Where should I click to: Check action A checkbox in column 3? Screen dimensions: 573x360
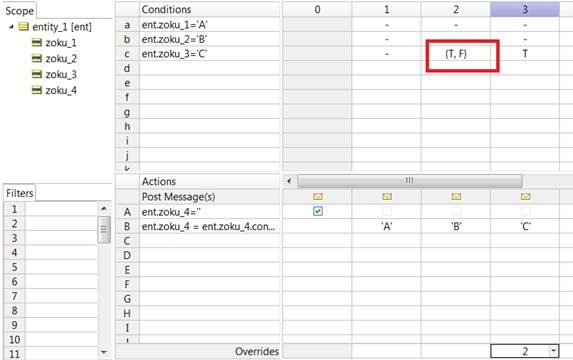[525, 211]
